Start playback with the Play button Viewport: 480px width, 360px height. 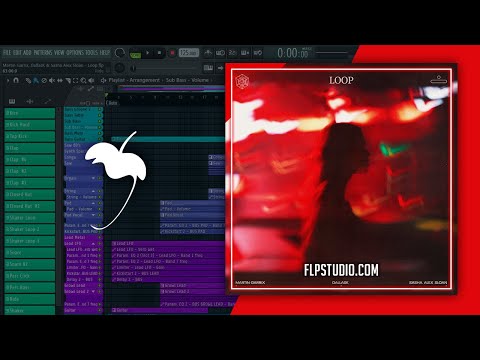click(148, 53)
